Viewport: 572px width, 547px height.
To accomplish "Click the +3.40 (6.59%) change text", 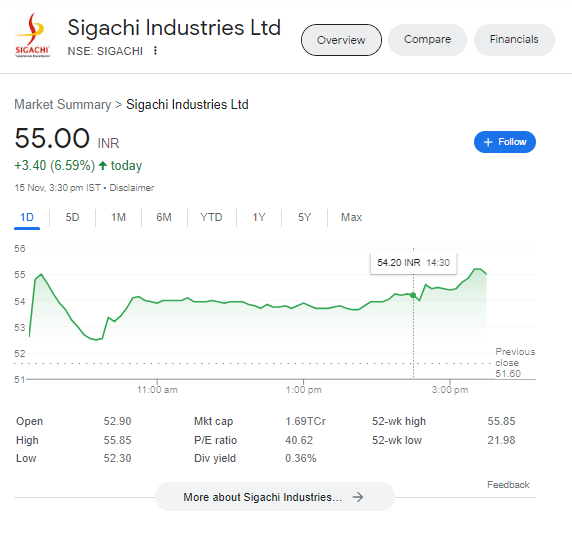I will pyautogui.click(x=55, y=166).
